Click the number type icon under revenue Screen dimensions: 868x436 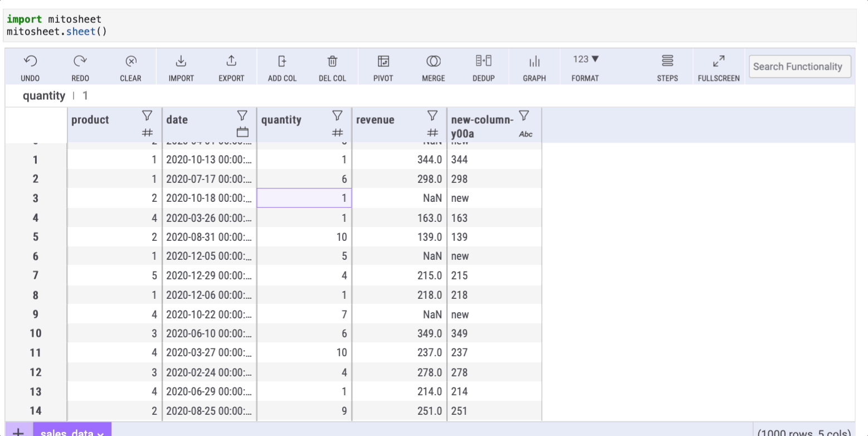tap(432, 133)
